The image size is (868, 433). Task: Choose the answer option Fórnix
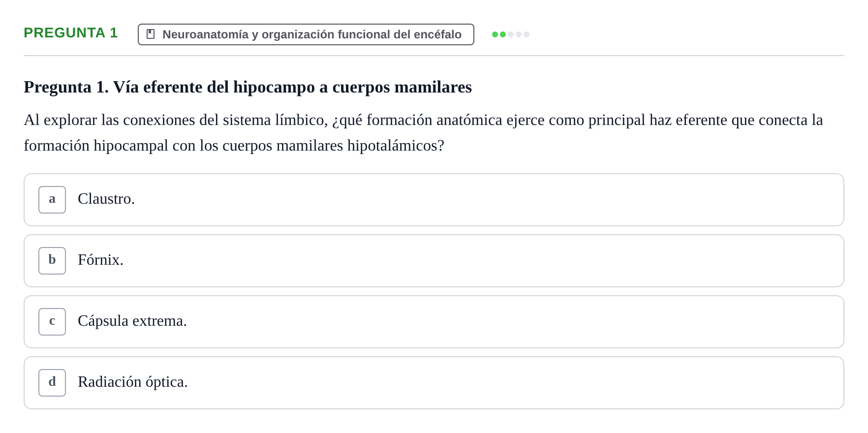(434, 261)
